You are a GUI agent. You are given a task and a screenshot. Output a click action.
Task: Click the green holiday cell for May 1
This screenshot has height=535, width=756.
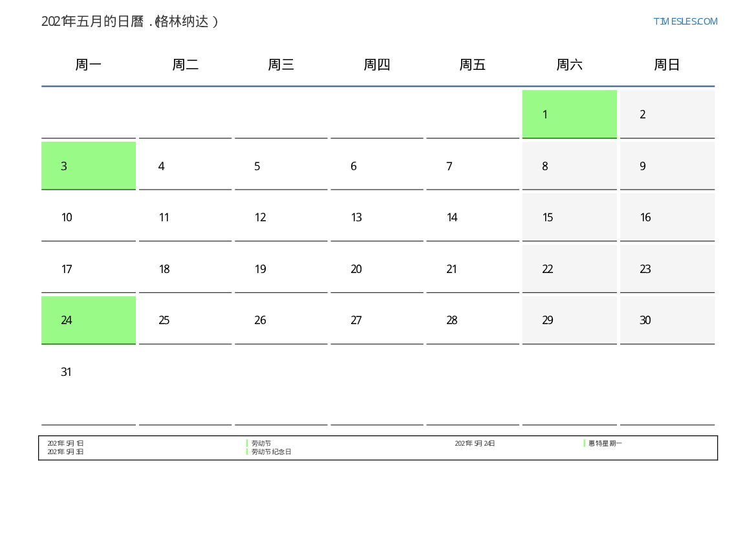tap(569, 114)
